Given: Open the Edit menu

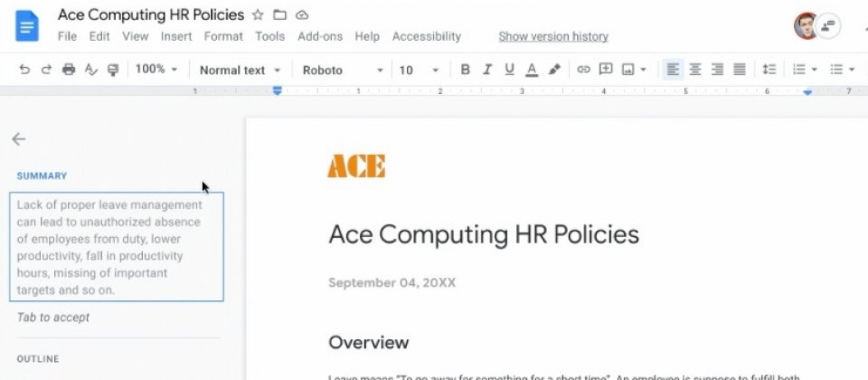Looking at the screenshot, I should (x=99, y=36).
